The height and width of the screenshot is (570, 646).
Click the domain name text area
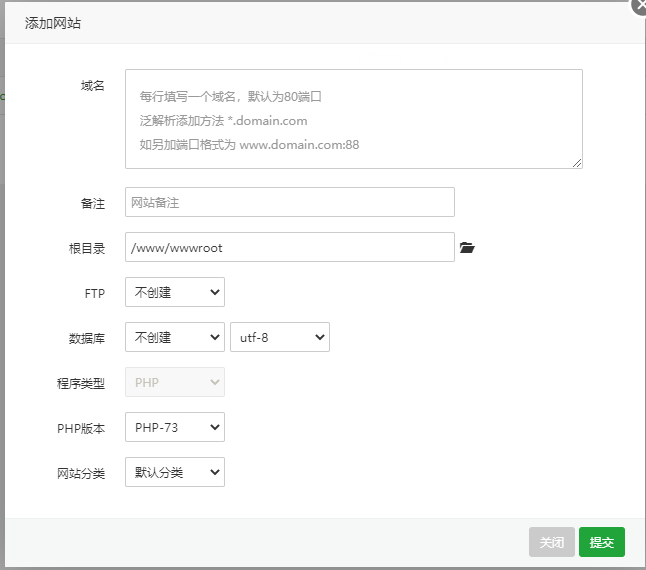353,119
